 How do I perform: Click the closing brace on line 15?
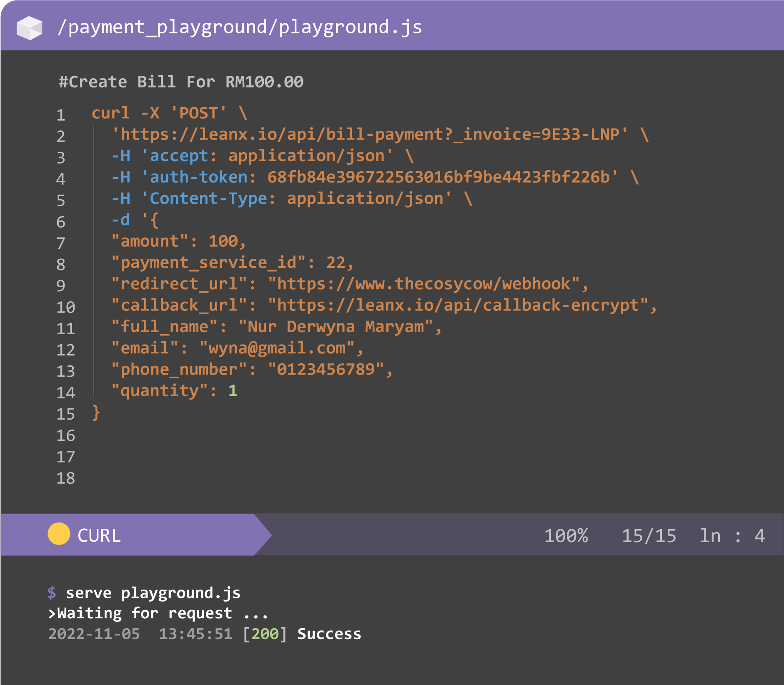pyautogui.click(x=96, y=412)
